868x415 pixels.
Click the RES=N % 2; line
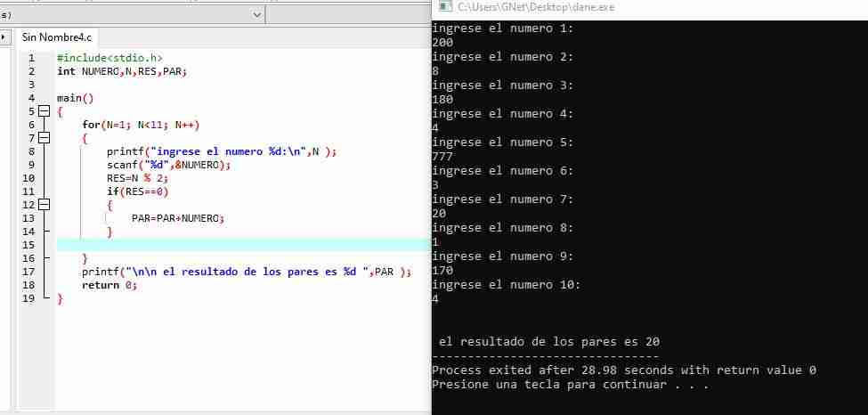click(x=137, y=178)
